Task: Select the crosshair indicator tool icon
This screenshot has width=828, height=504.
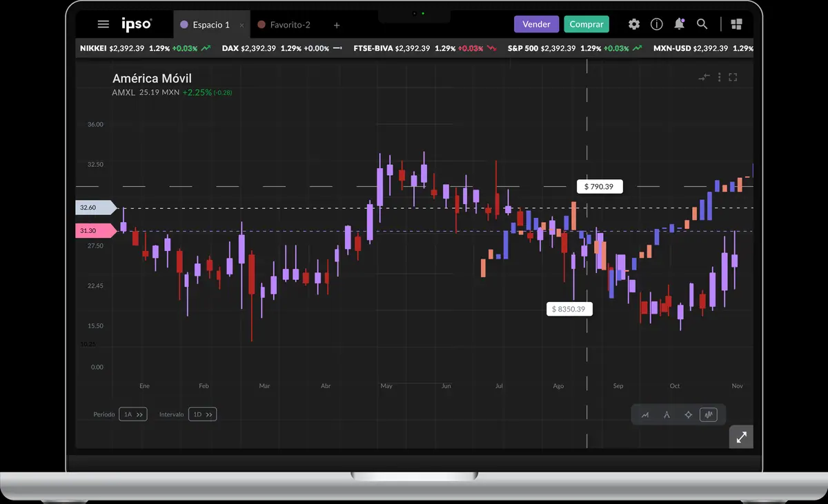Action: click(x=688, y=415)
